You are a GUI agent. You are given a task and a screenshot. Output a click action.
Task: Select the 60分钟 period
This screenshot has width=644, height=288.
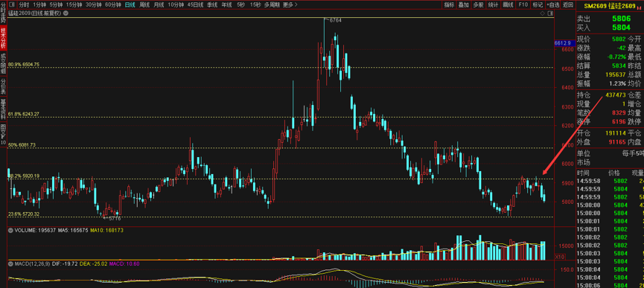113,5
